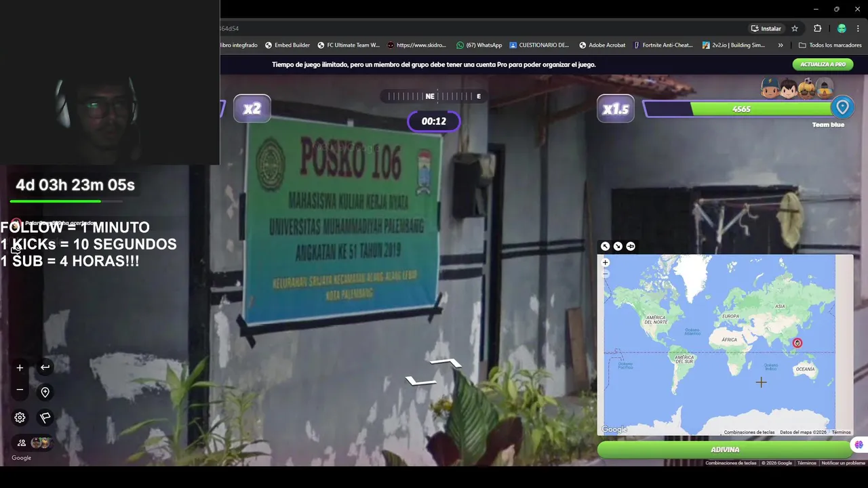Viewport: 868px width, 488px height.
Task: Click the green subathon progress bar
Action: [66, 201]
